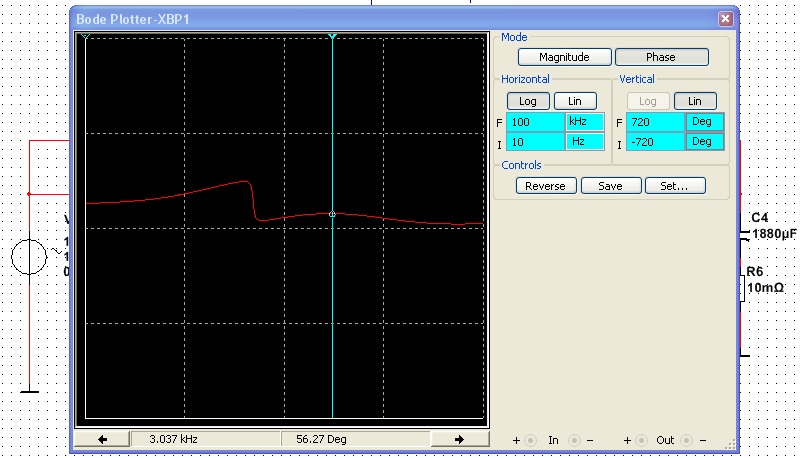The width and height of the screenshot is (800, 458).
Task: Click the inactive cursor marker at plot left edge
Action: 86,36
